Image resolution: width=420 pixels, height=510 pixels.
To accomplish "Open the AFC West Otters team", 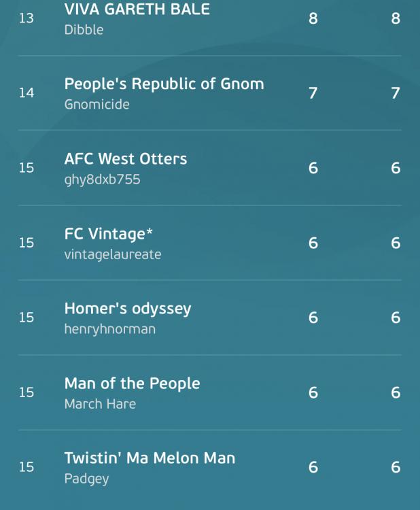I will coord(126,159).
